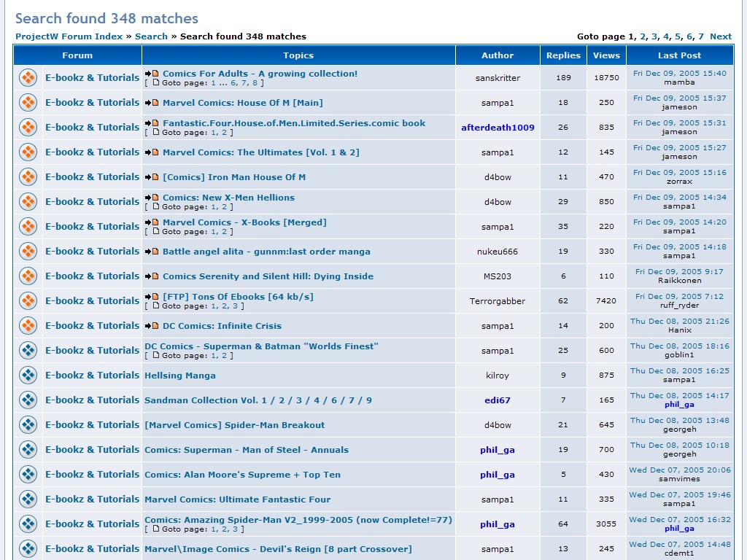This screenshot has width=747, height=560.
Task: Click the orange status icon for Comics For Adults
Action: [28, 77]
